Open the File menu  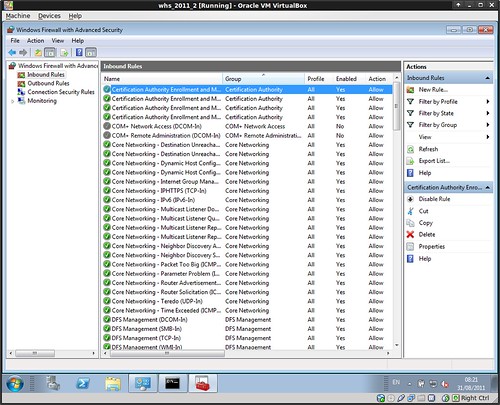click(15, 41)
